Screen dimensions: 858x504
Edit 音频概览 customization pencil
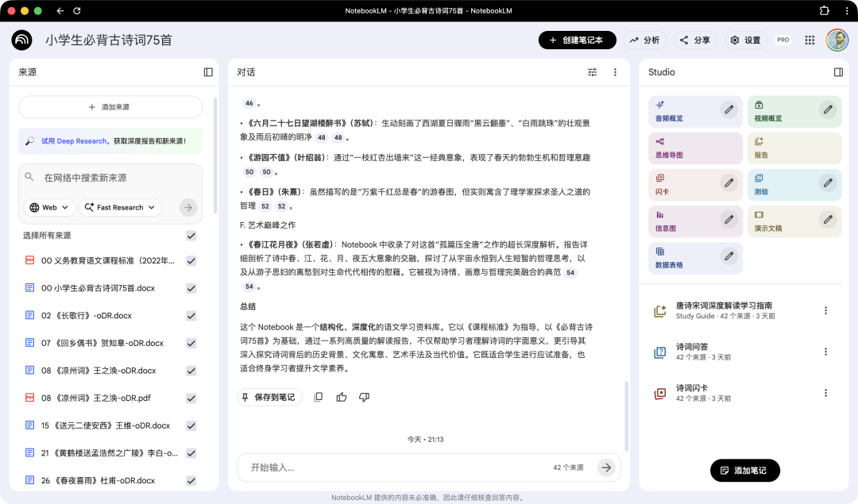[x=729, y=110]
